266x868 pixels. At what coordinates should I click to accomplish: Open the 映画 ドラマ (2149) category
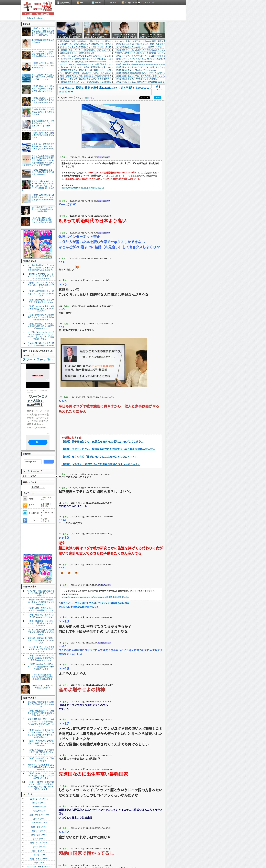pyautogui.click(x=39, y=859)
